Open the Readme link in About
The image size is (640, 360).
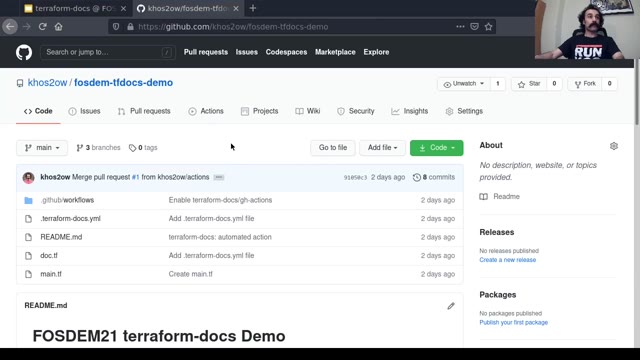click(500, 197)
